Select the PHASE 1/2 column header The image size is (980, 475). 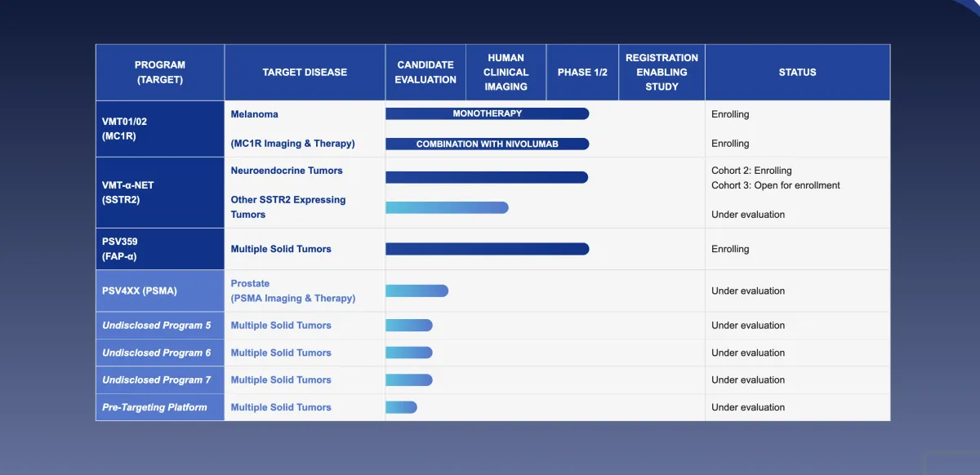pyautogui.click(x=582, y=73)
